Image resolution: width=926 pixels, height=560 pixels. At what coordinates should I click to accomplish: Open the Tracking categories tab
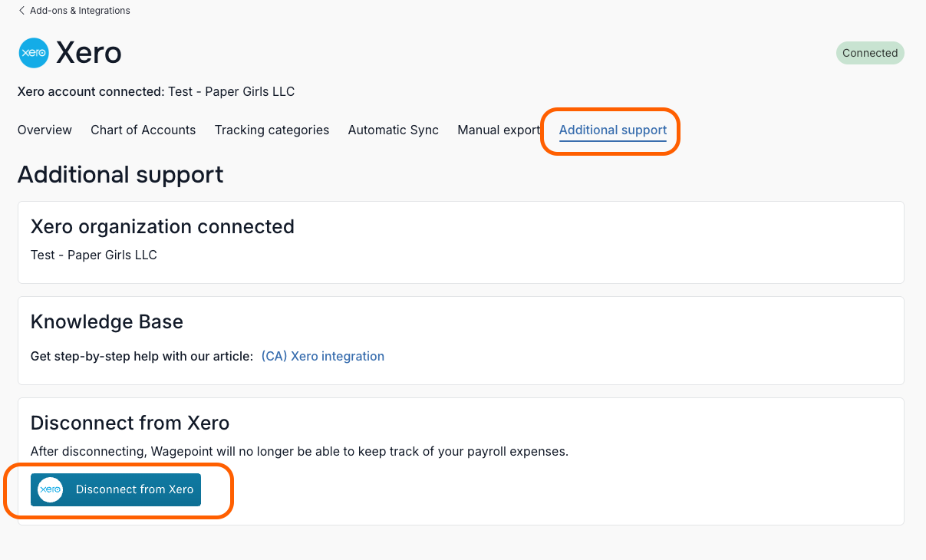tap(272, 130)
